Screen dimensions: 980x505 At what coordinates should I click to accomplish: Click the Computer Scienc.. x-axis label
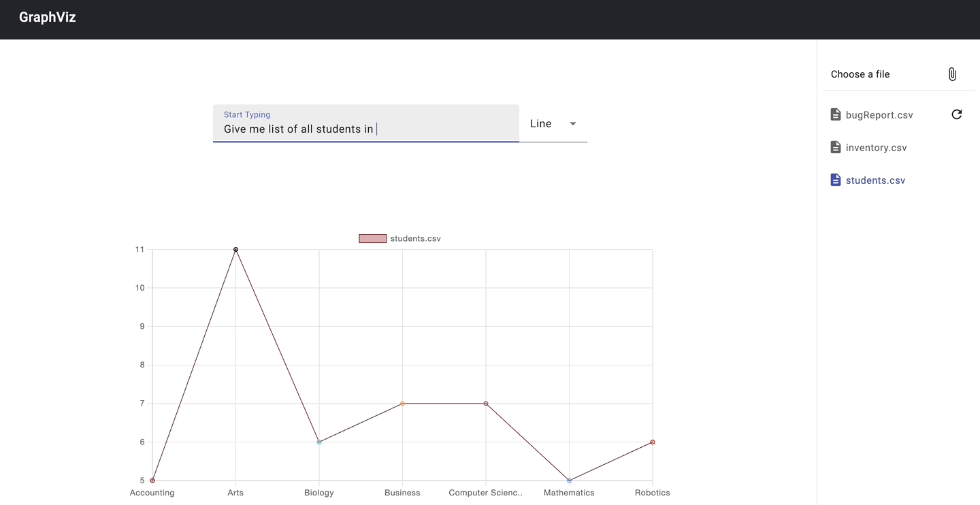click(x=486, y=493)
